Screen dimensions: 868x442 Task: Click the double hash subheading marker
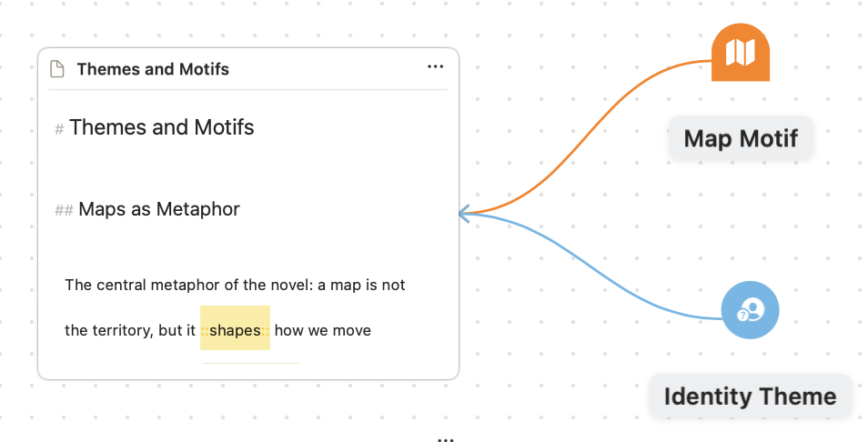pos(64,211)
